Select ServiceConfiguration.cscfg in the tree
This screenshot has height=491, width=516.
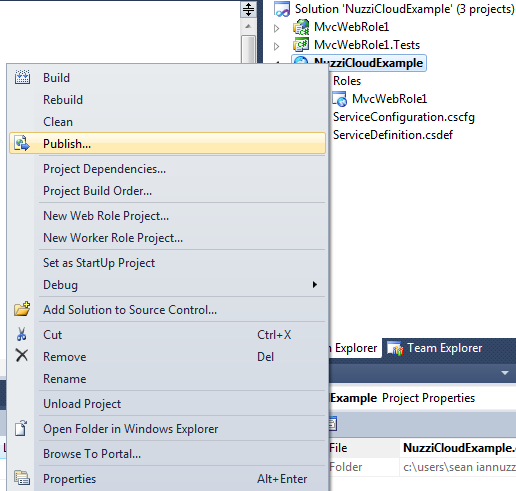(x=404, y=117)
